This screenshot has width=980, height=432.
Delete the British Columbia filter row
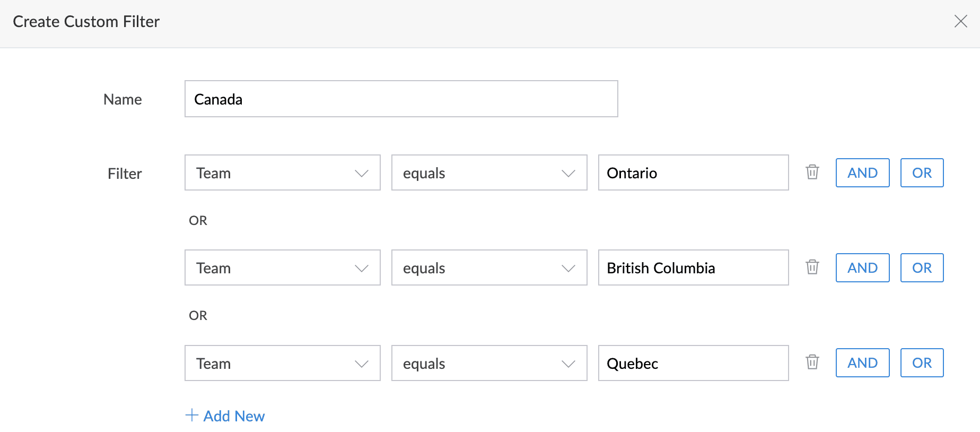click(x=812, y=267)
